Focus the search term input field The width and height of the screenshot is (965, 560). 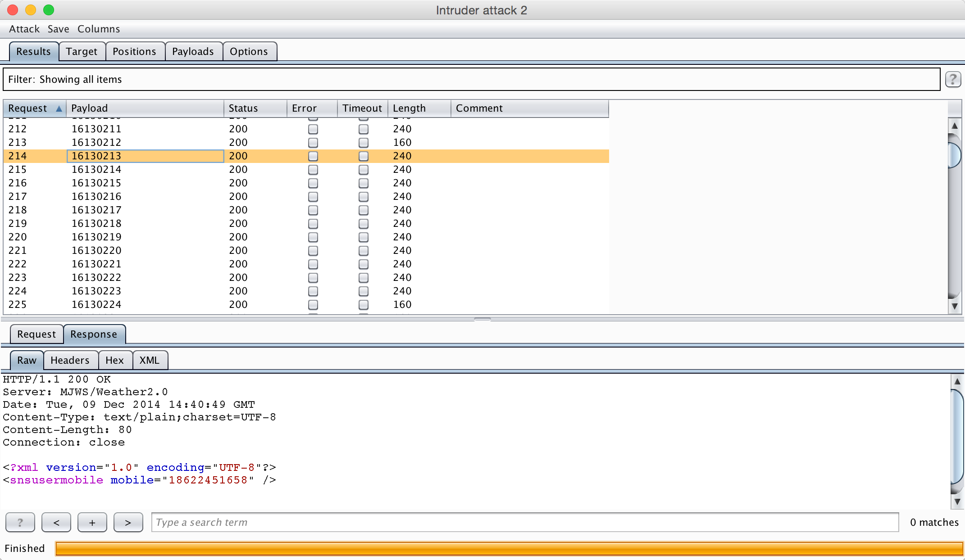point(525,522)
